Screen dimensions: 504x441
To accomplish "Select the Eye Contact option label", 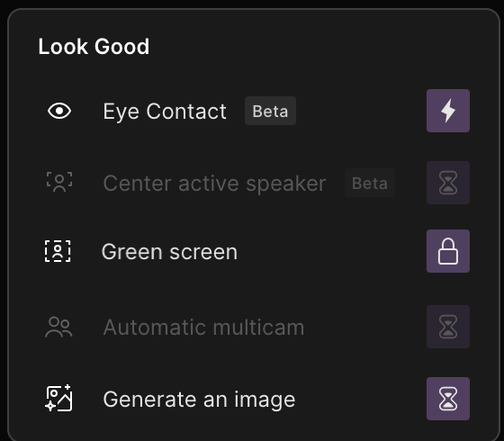I will coord(165,112).
